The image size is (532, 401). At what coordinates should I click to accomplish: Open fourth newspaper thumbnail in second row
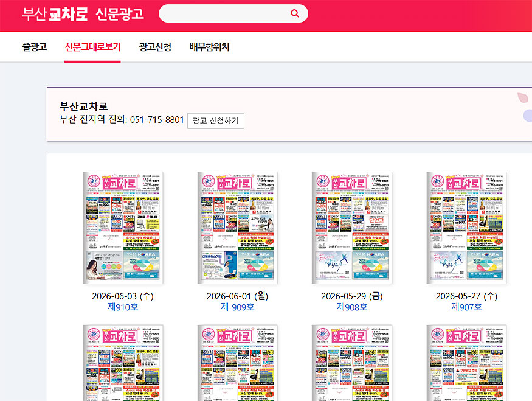(x=466, y=363)
